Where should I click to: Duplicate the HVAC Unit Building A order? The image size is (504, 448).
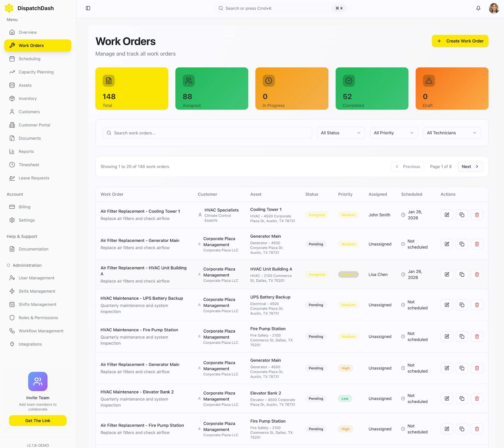pyautogui.click(x=462, y=274)
